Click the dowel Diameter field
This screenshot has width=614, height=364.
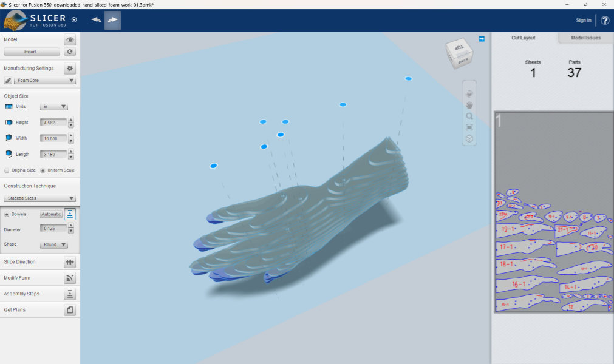[x=53, y=228]
